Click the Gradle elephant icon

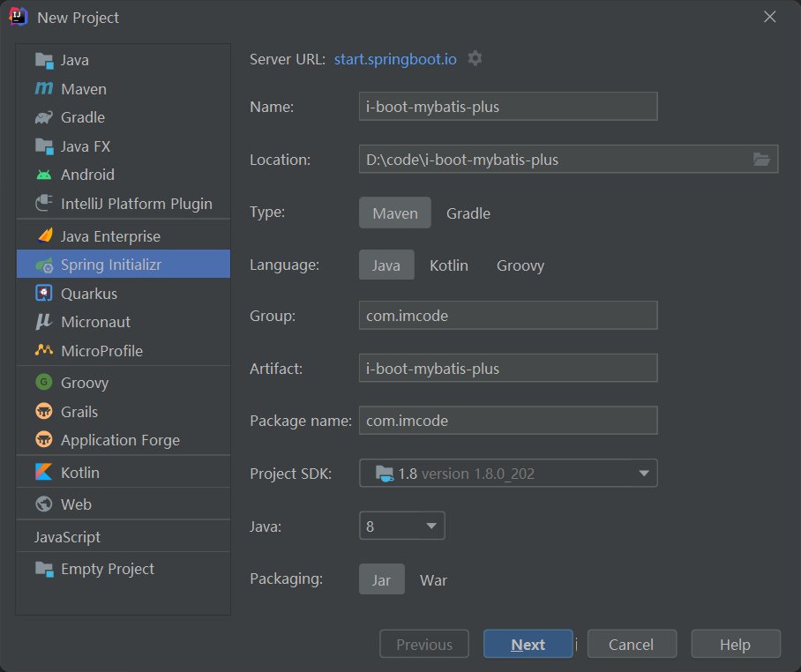point(43,117)
